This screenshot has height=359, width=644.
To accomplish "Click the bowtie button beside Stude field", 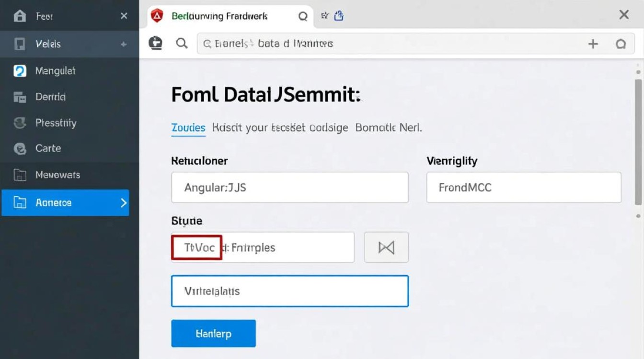I will 386,247.
